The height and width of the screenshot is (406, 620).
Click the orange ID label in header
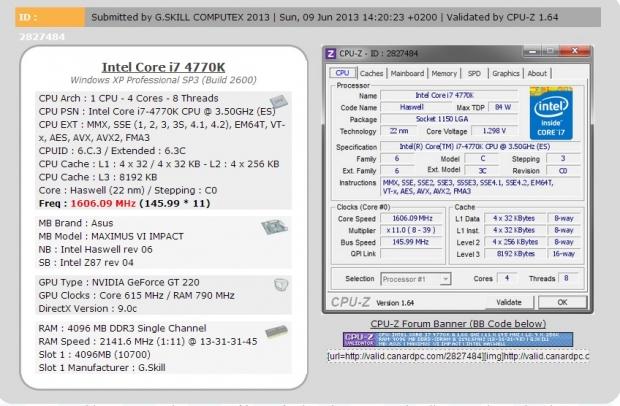[x=50, y=17]
